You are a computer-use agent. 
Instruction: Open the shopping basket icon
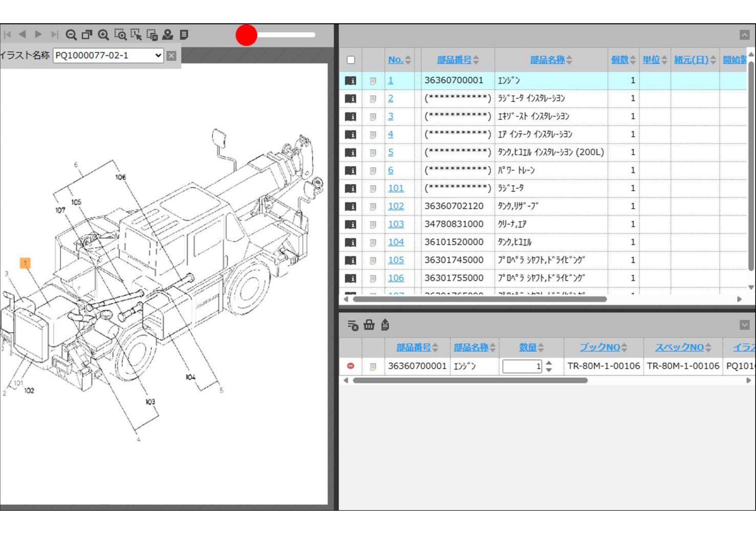click(369, 325)
